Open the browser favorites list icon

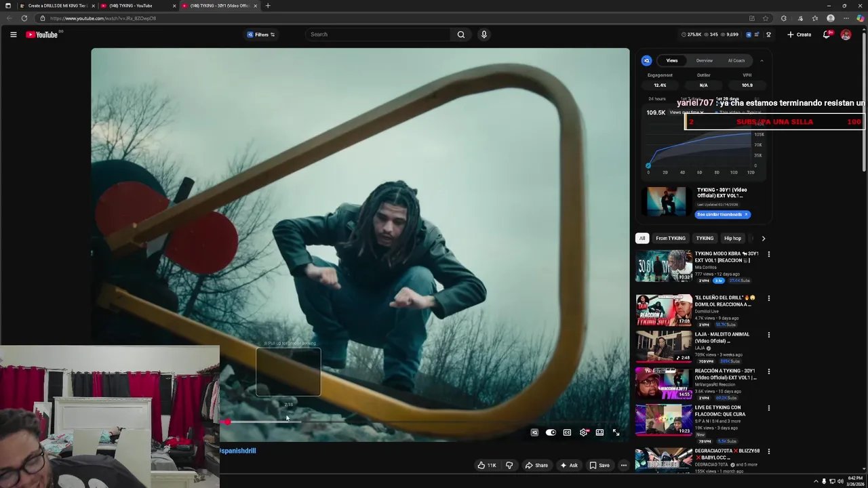coord(815,18)
